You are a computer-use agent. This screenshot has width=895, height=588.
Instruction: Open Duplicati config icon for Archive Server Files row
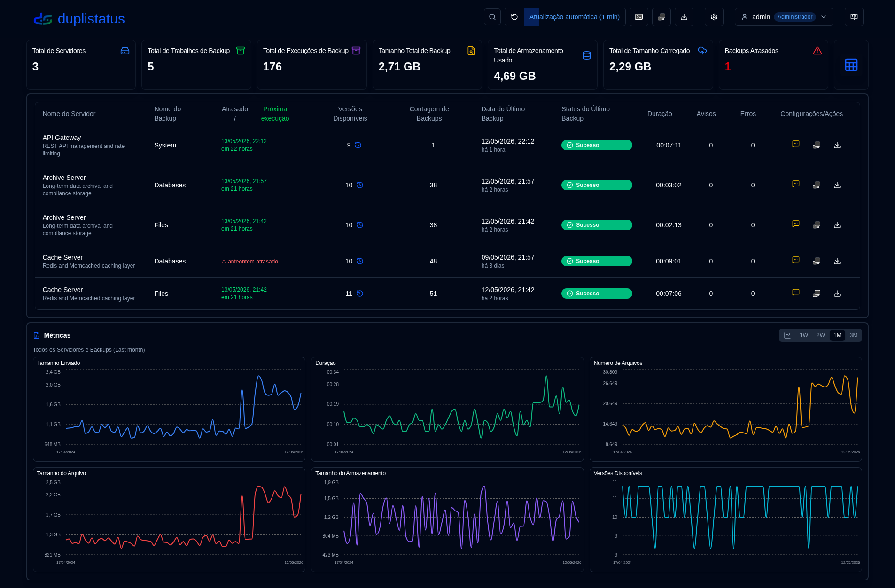click(817, 225)
